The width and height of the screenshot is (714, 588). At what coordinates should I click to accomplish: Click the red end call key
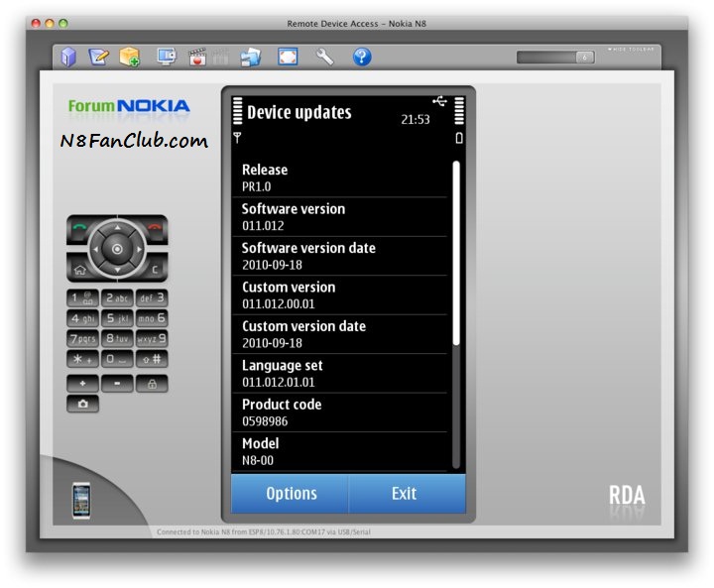(x=156, y=229)
